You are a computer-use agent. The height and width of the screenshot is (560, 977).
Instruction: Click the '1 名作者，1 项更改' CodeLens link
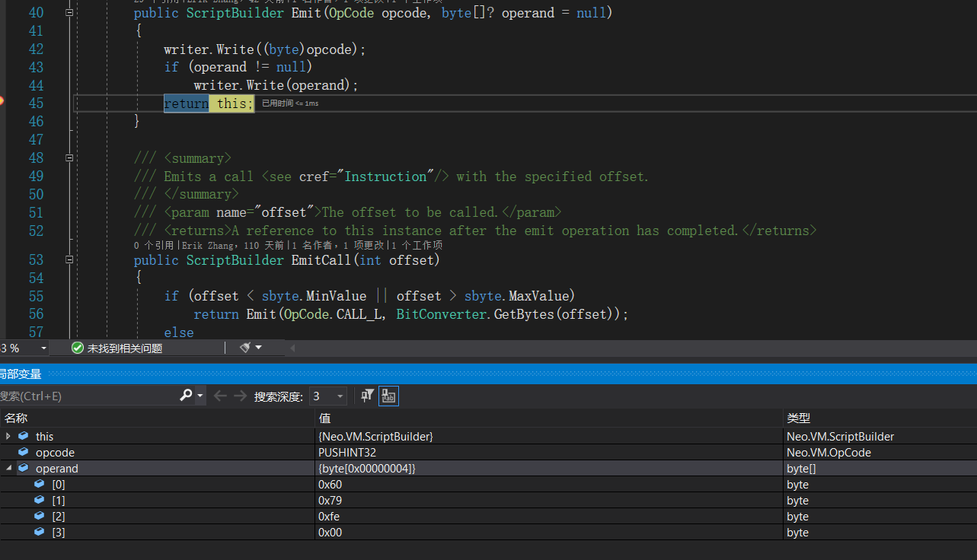pos(337,246)
